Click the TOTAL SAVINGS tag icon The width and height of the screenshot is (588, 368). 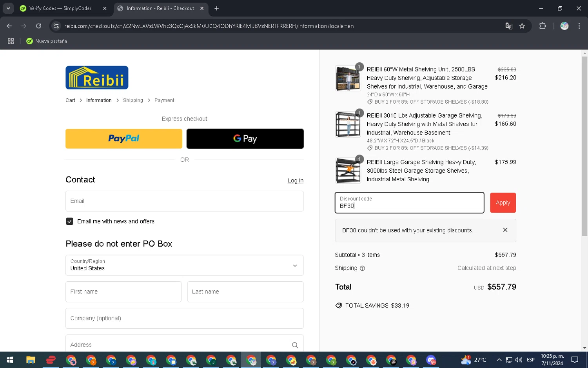click(339, 306)
